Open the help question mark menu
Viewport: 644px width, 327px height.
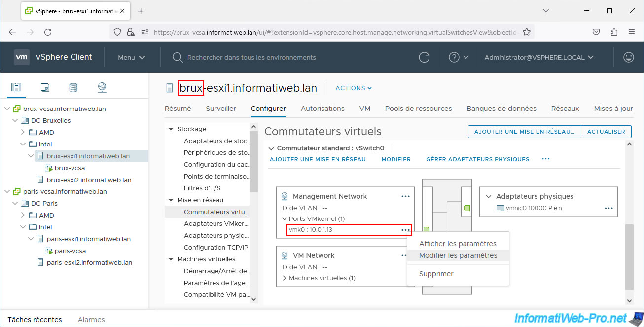coord(459,57)
